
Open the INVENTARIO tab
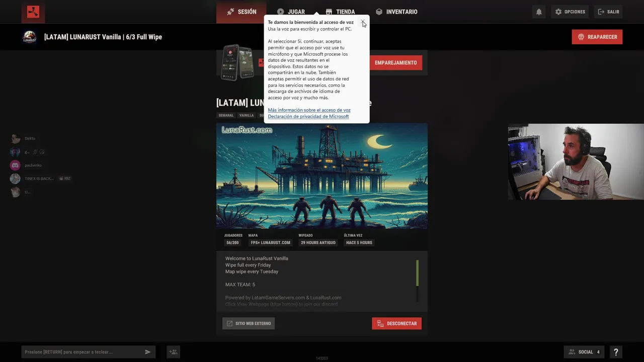pos(396,12)
